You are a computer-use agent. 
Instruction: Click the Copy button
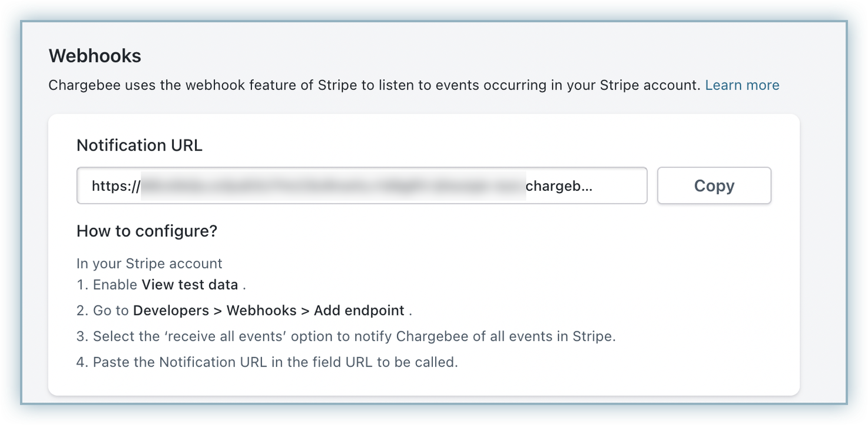coord(714,186)
